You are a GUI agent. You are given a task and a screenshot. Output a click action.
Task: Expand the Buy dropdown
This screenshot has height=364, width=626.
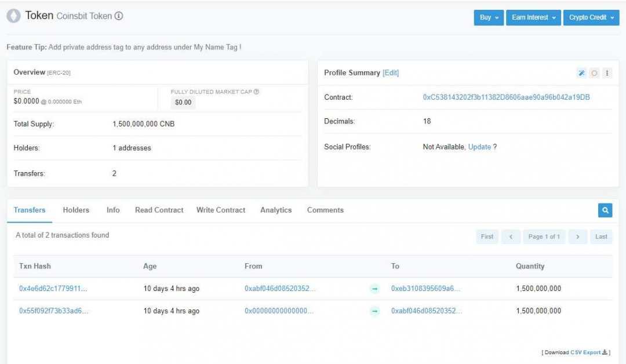(489, 17)
